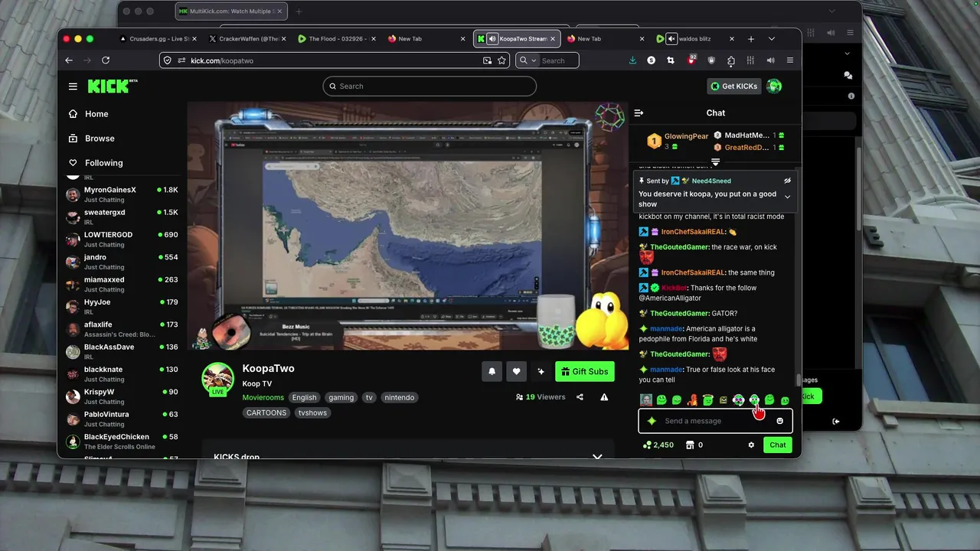Open chat settings gear icon
The image size is (980, 551).
(751, 445)
